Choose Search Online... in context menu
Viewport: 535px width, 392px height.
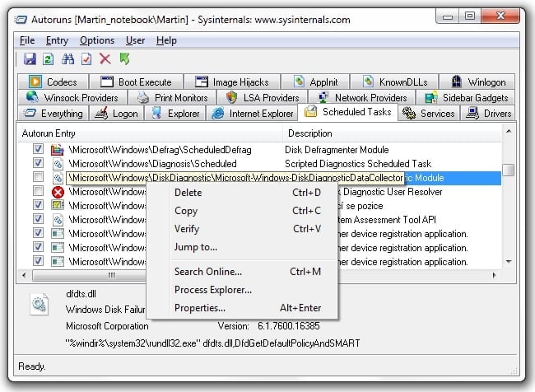pyautogui.click(x=244, y=272)
